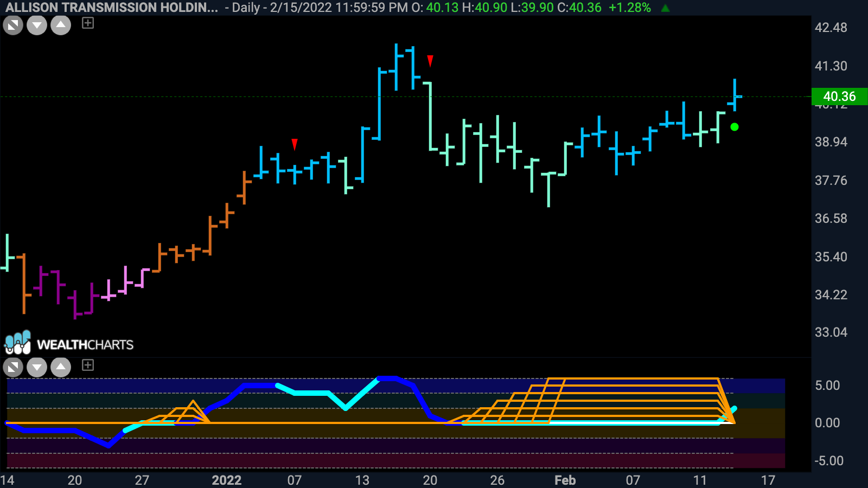The width and height of the screenshot is (868, 488).
Task: Click the indicator axis 0.00 label
Action: tap(827, 423)
